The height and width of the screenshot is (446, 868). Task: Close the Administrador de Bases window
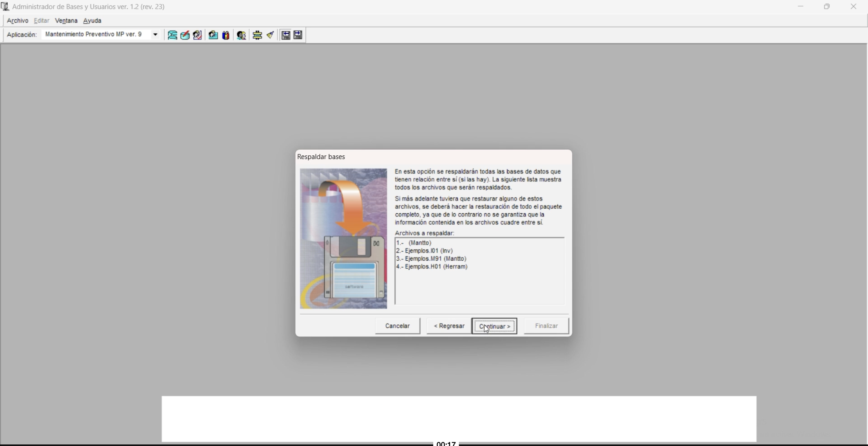854,7
